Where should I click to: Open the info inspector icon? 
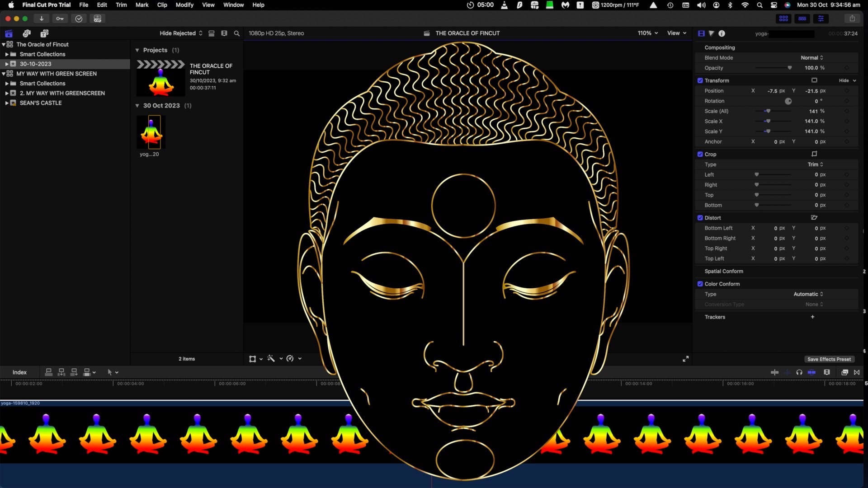(722, 33)
